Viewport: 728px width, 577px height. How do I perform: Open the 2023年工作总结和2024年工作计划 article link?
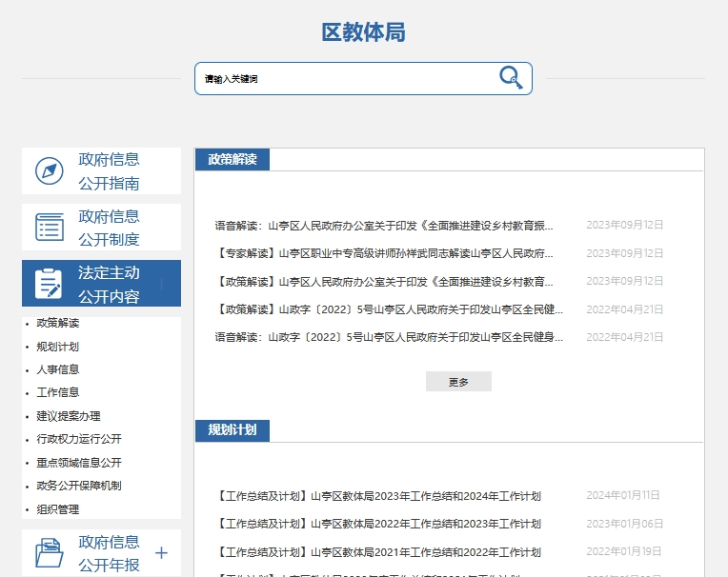(x=378, y=496)
